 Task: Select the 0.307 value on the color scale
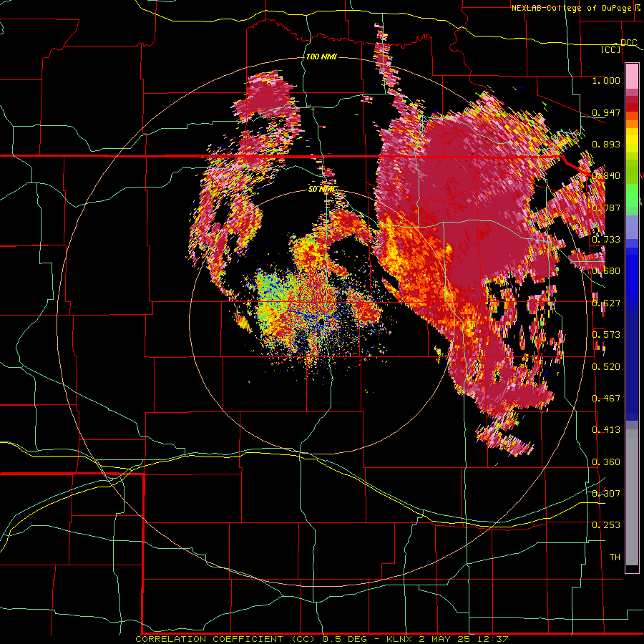click(606, 493)
